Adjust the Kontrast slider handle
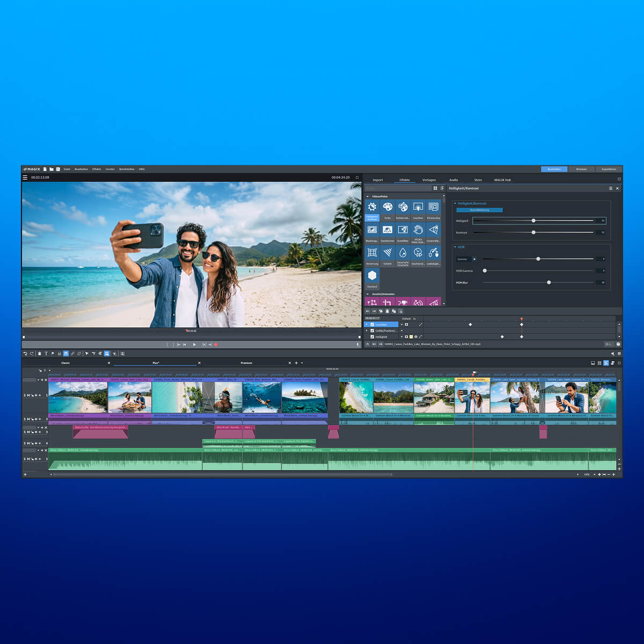 pos(533,232)
